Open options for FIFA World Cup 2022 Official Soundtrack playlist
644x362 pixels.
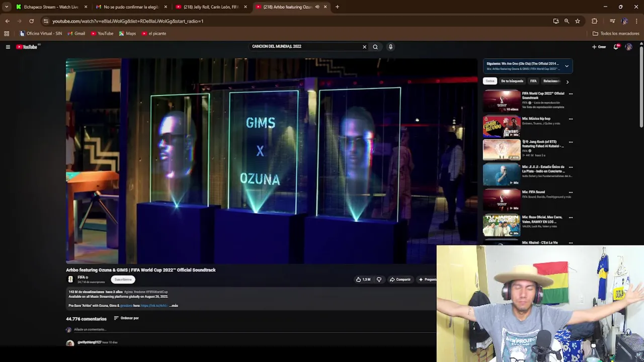point(571,94)
